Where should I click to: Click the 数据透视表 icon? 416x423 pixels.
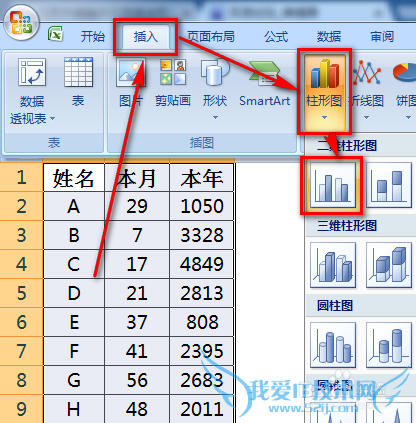(x=32, y=72)
